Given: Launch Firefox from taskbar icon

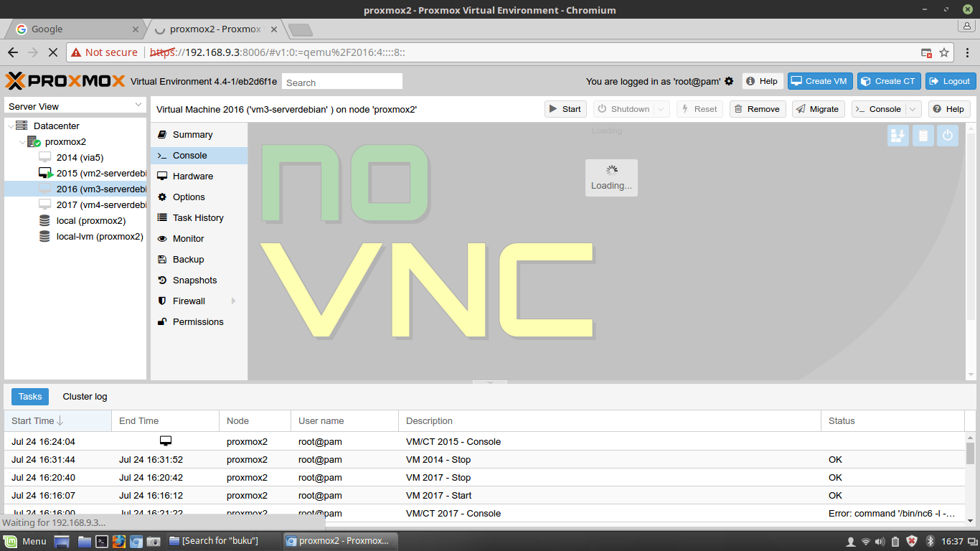Looking at the screenshot, I should pyautogui.click(x=118, y=541).
